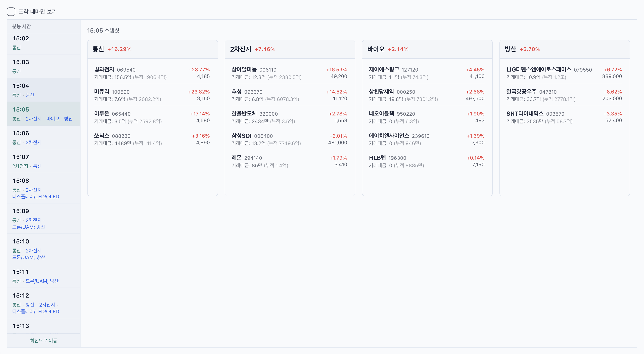This screenshot has height=354, width=644.
Task: Click the 15:05 스냅샷 heading
Action: pos(103,31)
